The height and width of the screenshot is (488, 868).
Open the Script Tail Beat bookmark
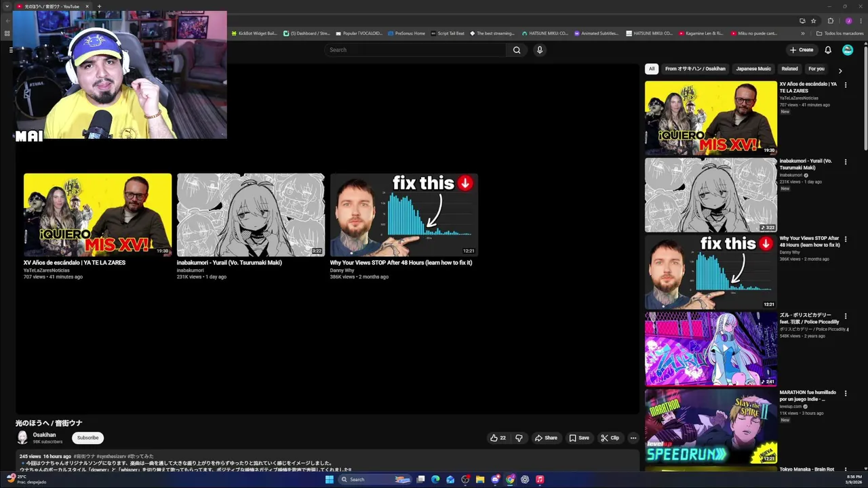(448, 33)
